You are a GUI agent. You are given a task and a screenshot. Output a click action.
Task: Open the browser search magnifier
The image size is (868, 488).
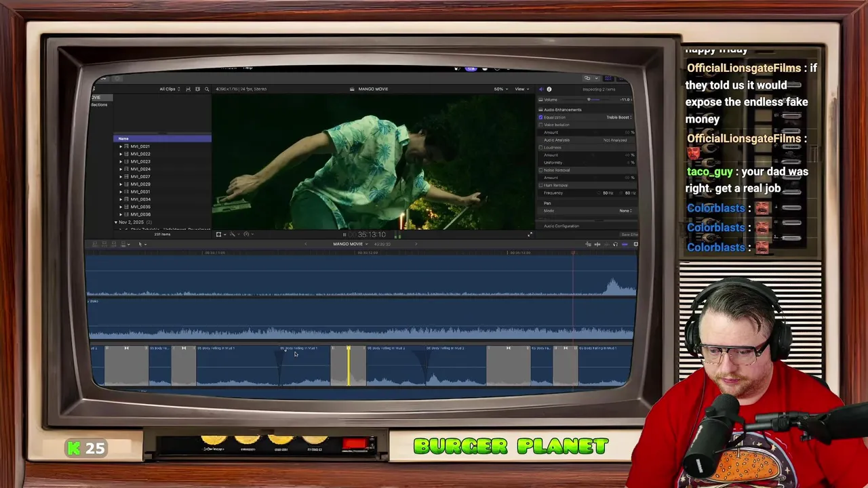[x=207, y=89]
